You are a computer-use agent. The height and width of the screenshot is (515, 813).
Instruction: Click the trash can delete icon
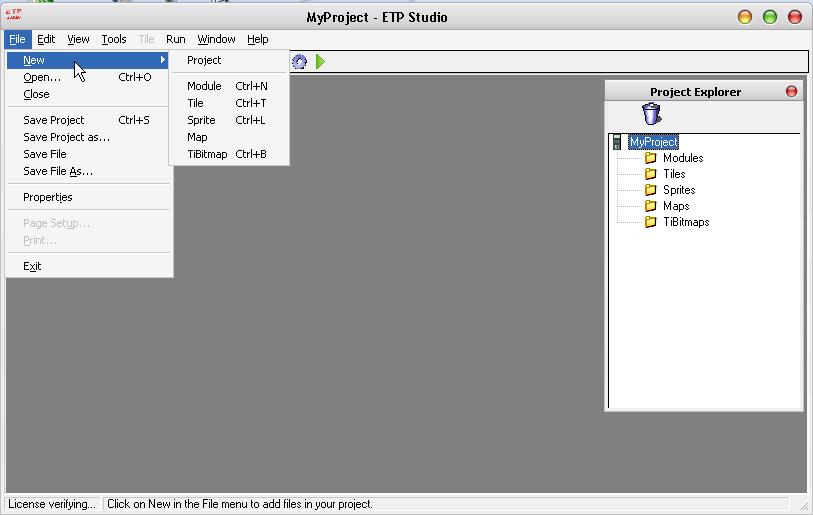pos(651,114)
